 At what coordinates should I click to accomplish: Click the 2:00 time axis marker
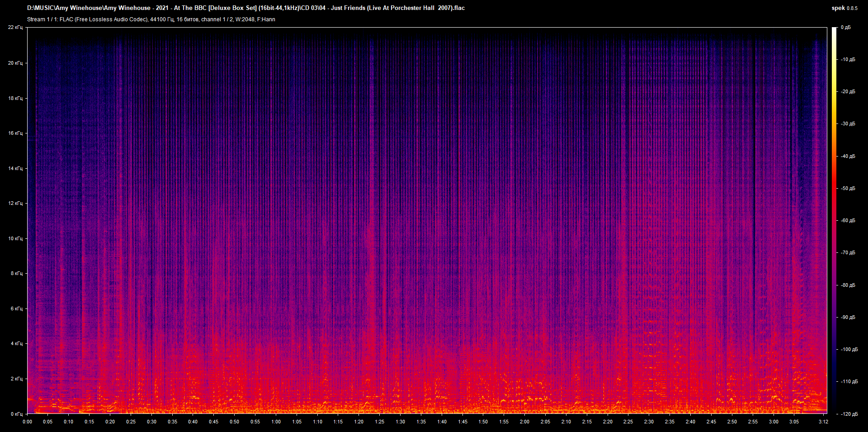click(524, 422)
